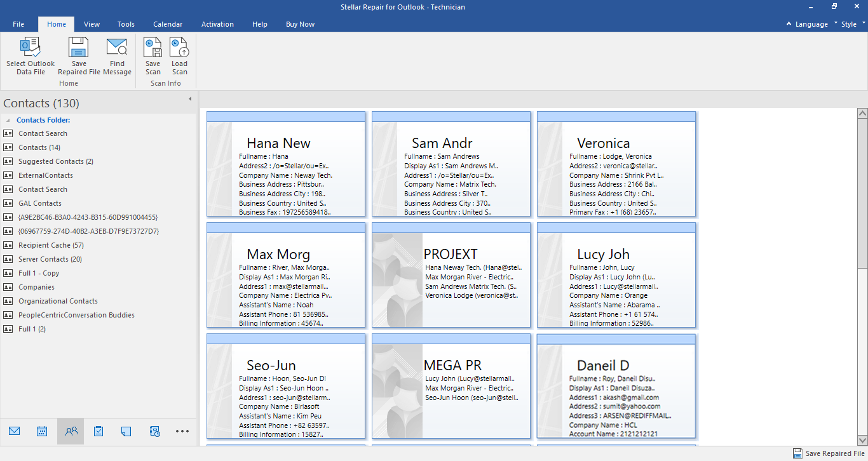Collapse the Contacts side panel arrow
This screenshot has height=461, width=868.
pos(190,99)
